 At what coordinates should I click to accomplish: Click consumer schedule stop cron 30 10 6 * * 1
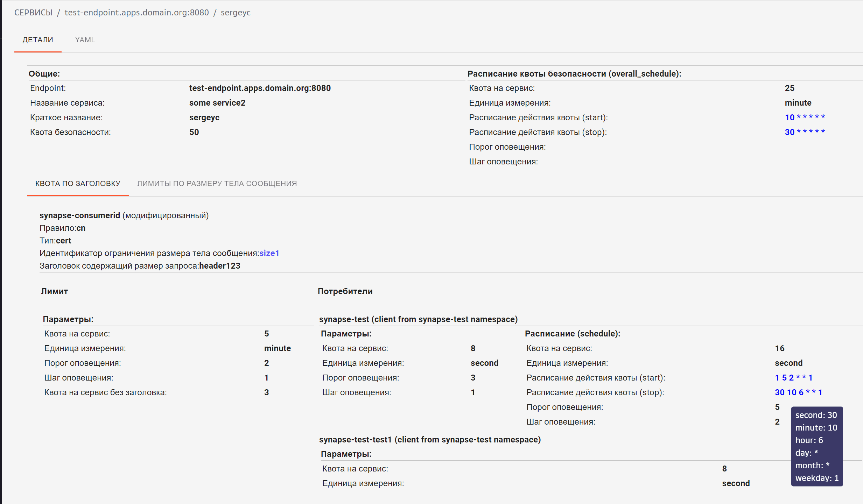[x=798, y=392]
